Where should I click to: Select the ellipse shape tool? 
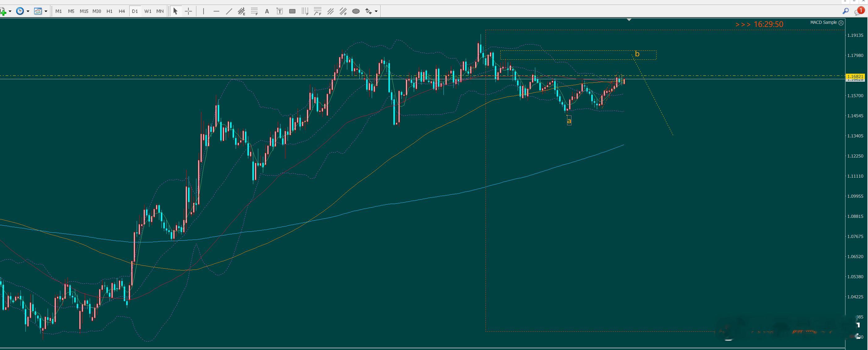tap(356, 11)
